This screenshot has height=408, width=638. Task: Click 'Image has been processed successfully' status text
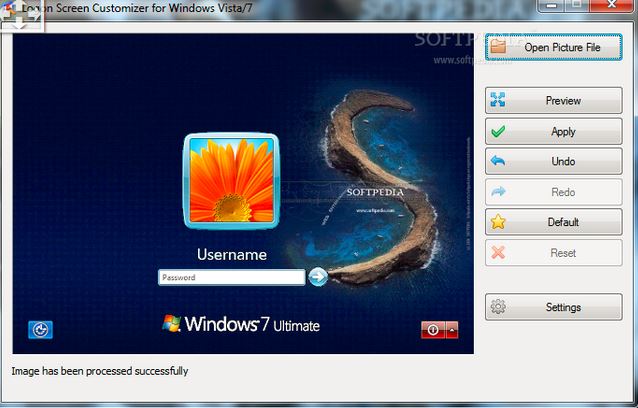pyautogui.click(x=100, y=371)
